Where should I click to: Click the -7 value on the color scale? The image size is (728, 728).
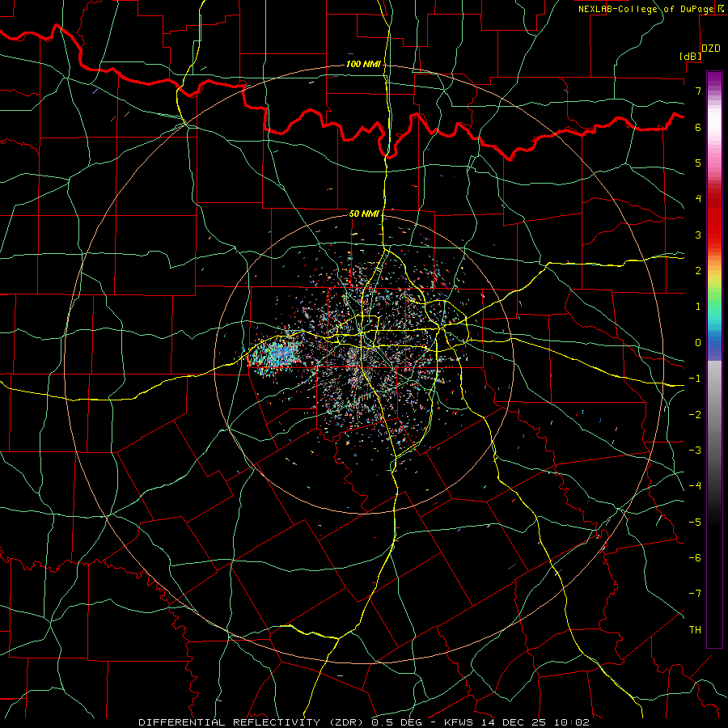coord(695,594)
